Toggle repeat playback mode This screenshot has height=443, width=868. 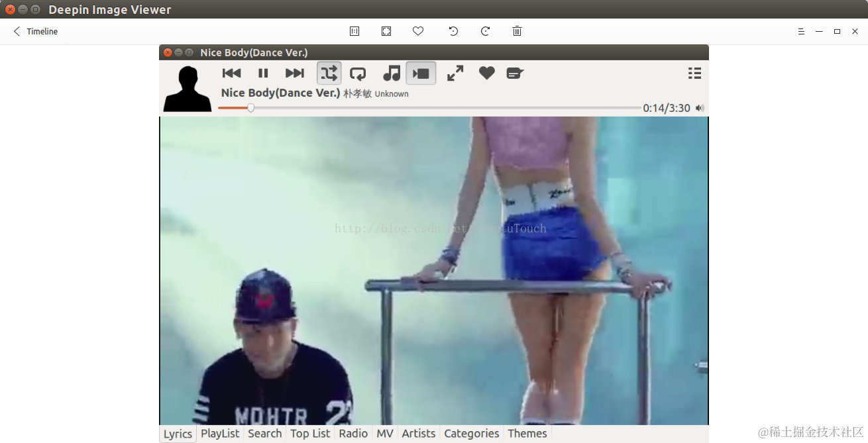(x=358, y=74)
